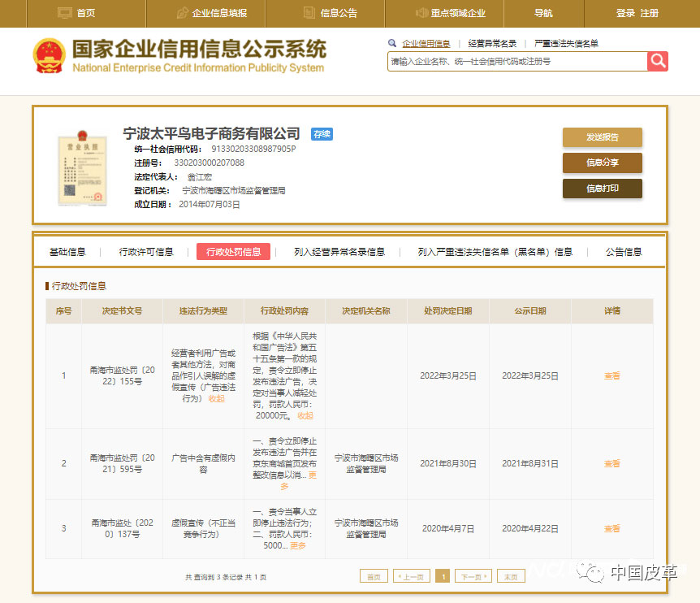Switch to 行政许可信息 tab
Screen dimensions: 700x603
(146, 252)
